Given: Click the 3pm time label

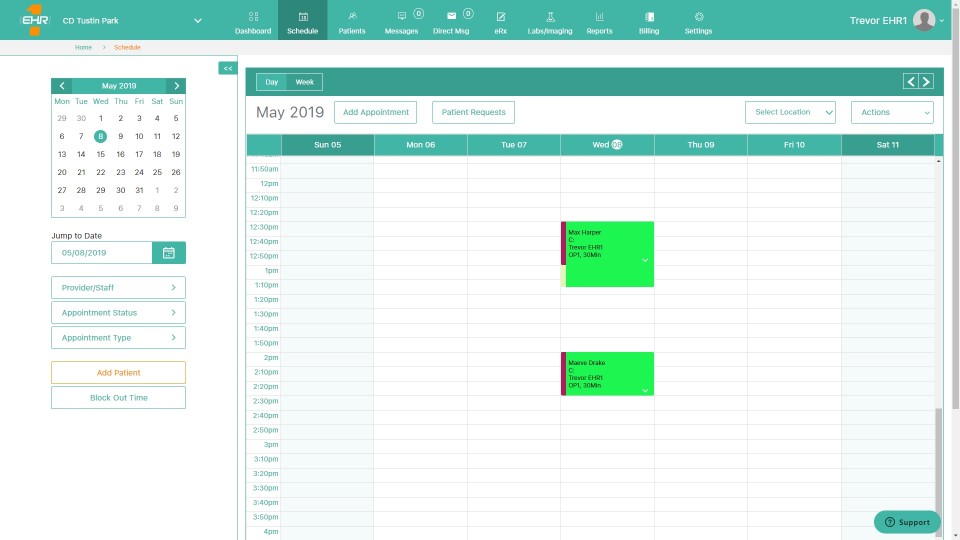Looking at the screenshot, I should click(x=271, y=445).
